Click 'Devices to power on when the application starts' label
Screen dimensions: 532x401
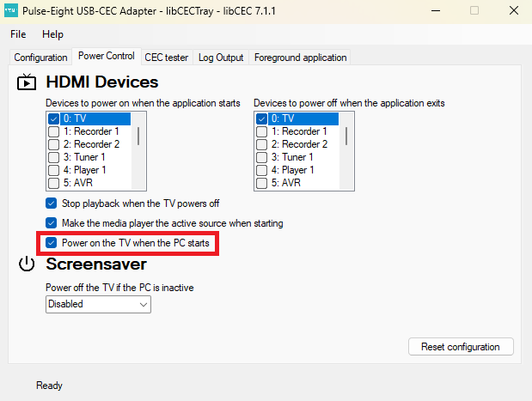click(143, 103)
